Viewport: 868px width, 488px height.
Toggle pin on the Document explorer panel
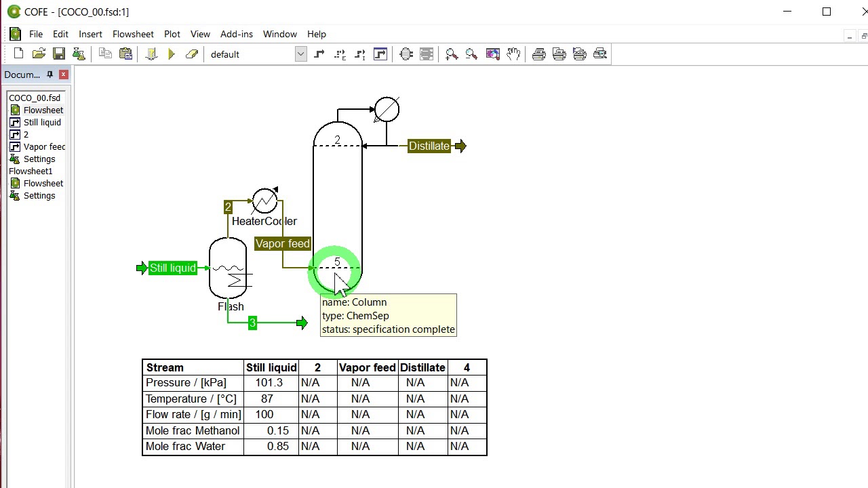(x=50, y=75)
